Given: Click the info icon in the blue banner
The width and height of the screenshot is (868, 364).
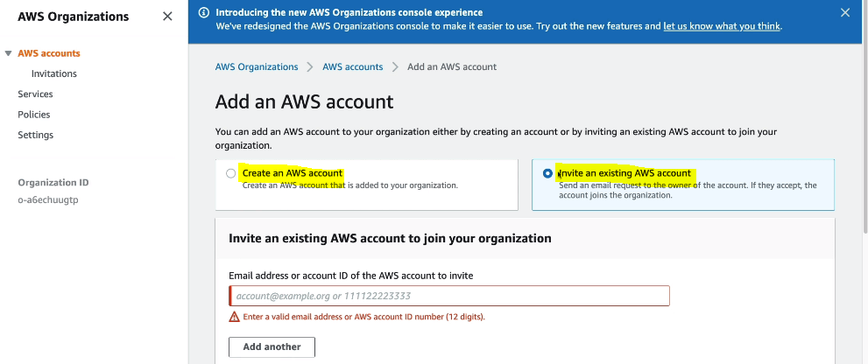Looking at the screenshot, I should (204, 13).
